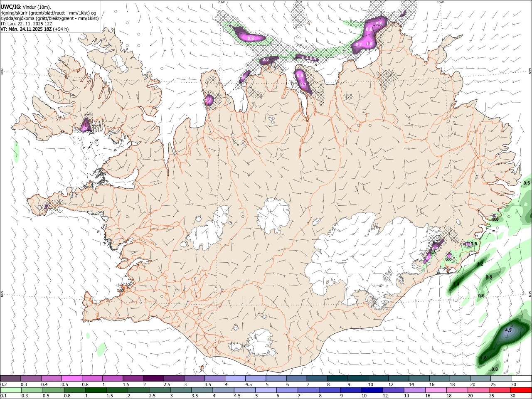Click the UWC/IG title in the header
The width and height of the screenshot is (532, 399).
click(x=10, y=7)
